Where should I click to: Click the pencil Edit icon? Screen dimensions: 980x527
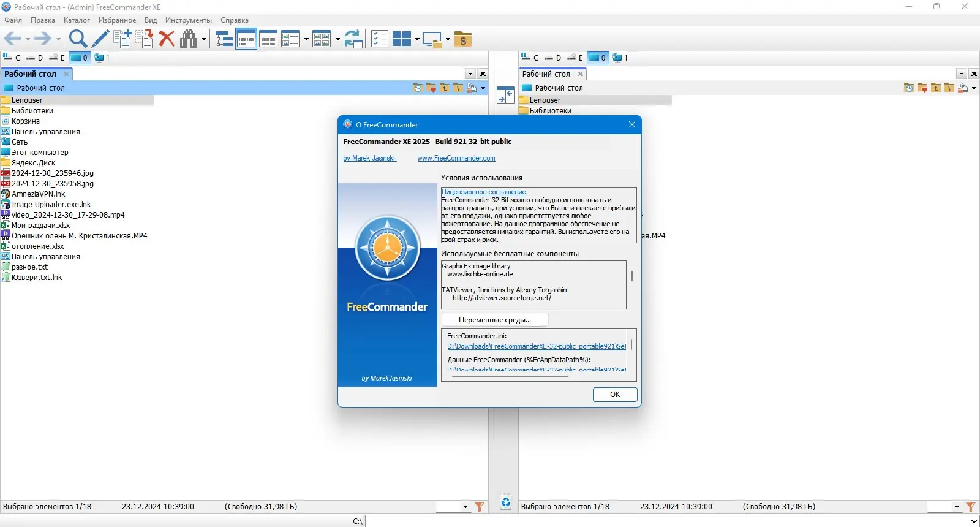pyautogui.click(x=100, y=39)
